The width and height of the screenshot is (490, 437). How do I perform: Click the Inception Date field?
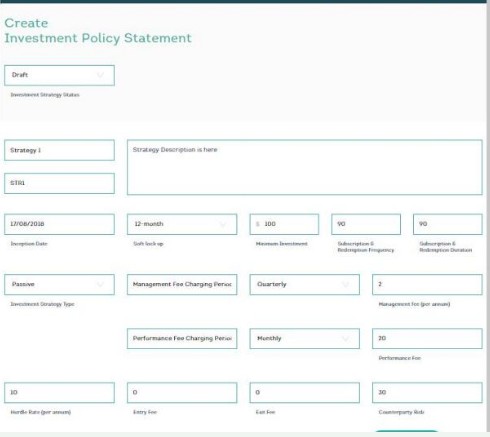coord(59,224)
